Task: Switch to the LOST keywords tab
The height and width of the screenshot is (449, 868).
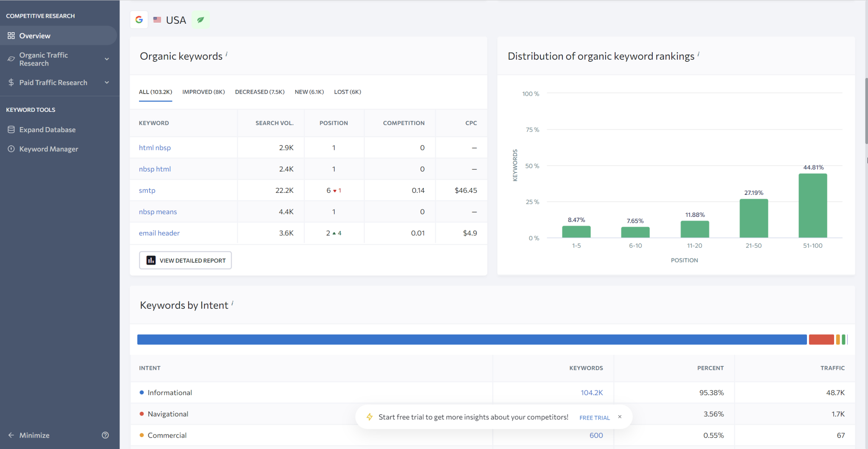Action: tap(347, 91)
